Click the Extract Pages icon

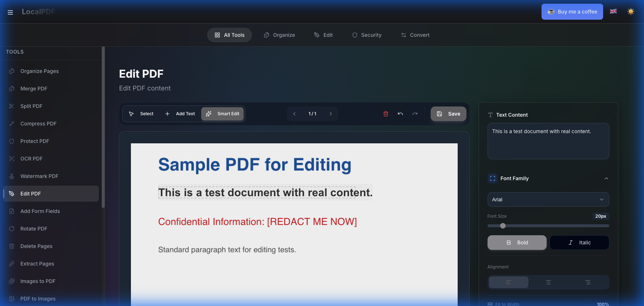(x=12, y=264)
